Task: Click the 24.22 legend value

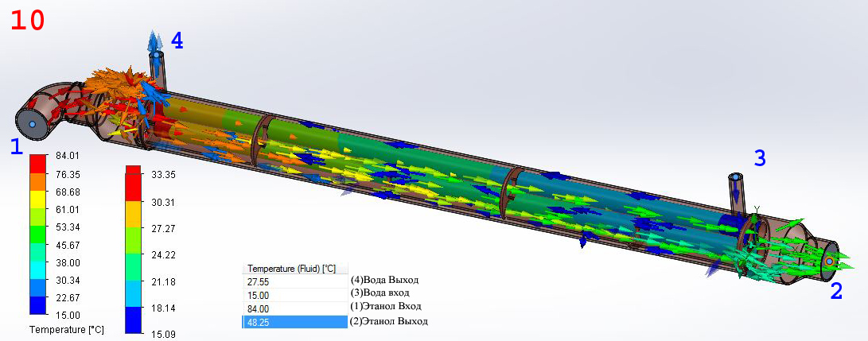Action: click(164, 255)
